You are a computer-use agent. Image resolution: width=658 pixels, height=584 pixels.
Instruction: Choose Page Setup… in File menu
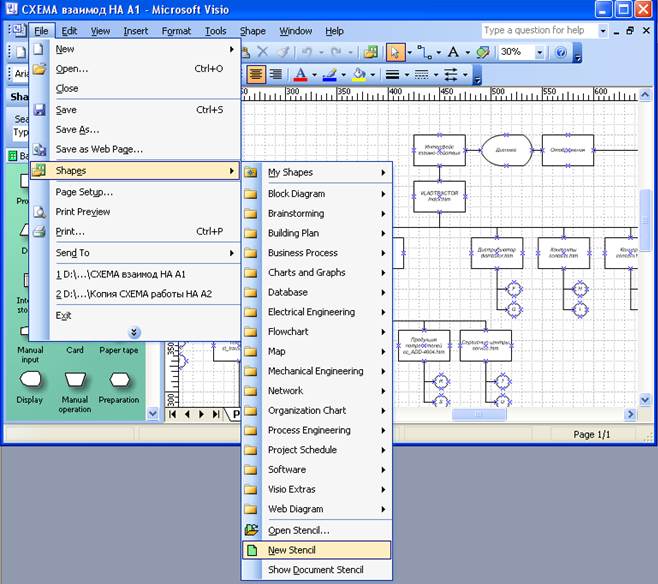(135, 192)
